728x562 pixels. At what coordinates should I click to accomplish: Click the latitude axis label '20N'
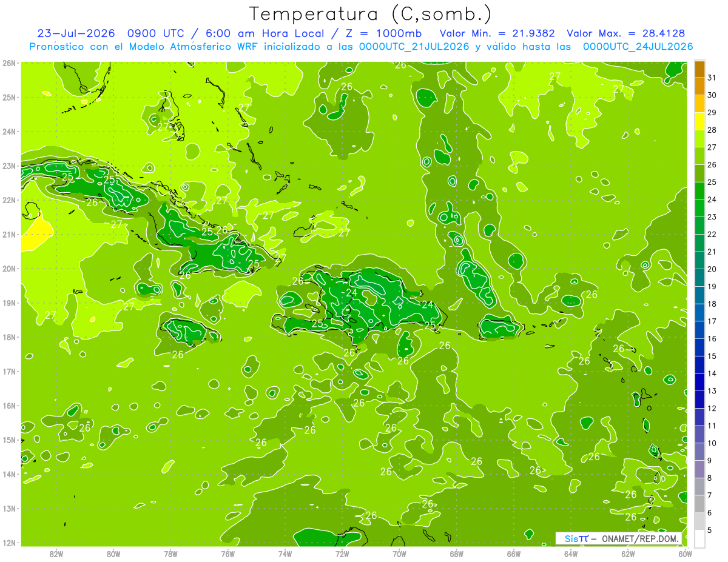[x=9, y=269]
